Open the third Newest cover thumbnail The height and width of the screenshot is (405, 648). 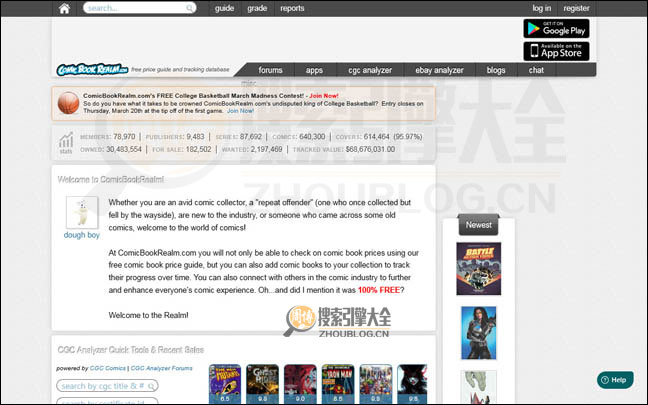[x=479, y=387]
